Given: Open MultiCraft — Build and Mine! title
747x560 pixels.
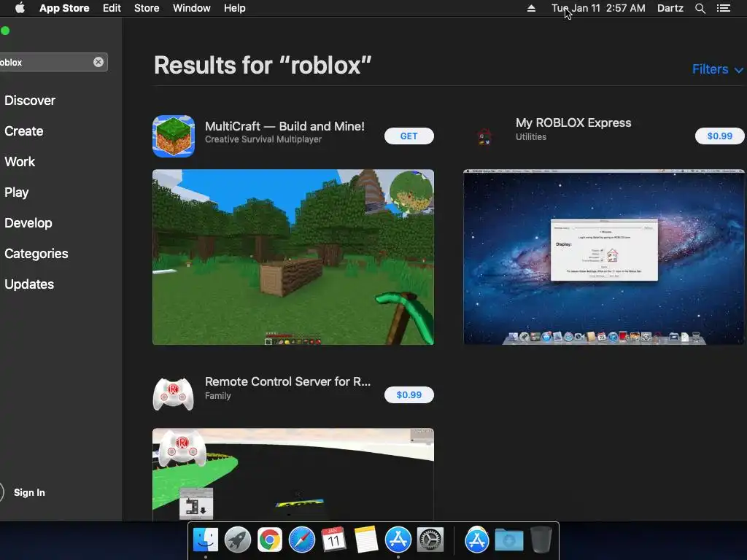Looking at the screenshot, I should 285,126.
